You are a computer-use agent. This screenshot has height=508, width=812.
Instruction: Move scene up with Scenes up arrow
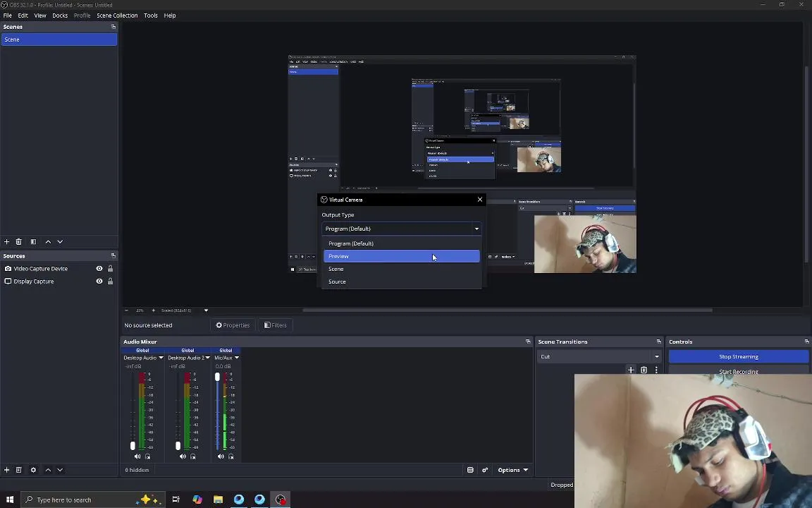coord(48,241)
